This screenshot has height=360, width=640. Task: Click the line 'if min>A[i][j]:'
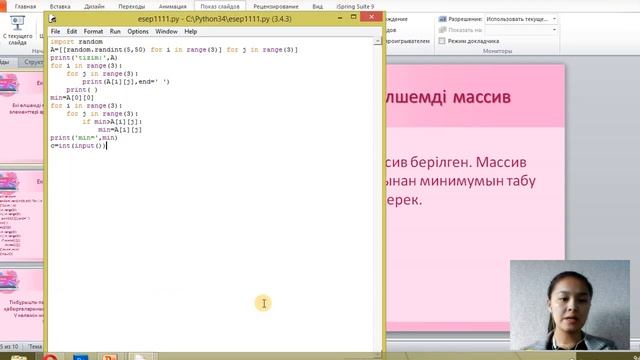[112, 122]
